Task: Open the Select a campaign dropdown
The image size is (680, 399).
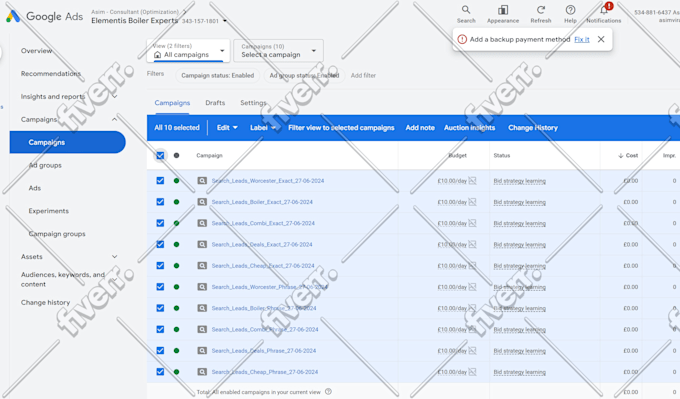Action: tap(278, 51)
